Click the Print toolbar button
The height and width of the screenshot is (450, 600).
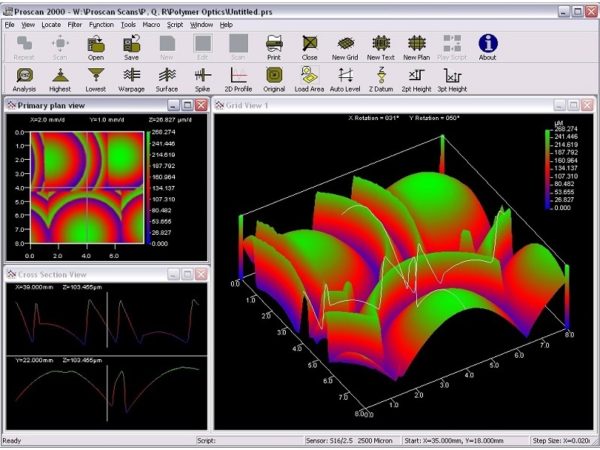(x=273, y=45)
